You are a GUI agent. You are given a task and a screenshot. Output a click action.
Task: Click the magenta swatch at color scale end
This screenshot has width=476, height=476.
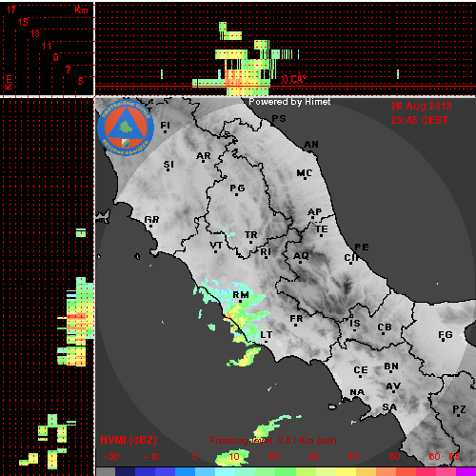(466, 471)
